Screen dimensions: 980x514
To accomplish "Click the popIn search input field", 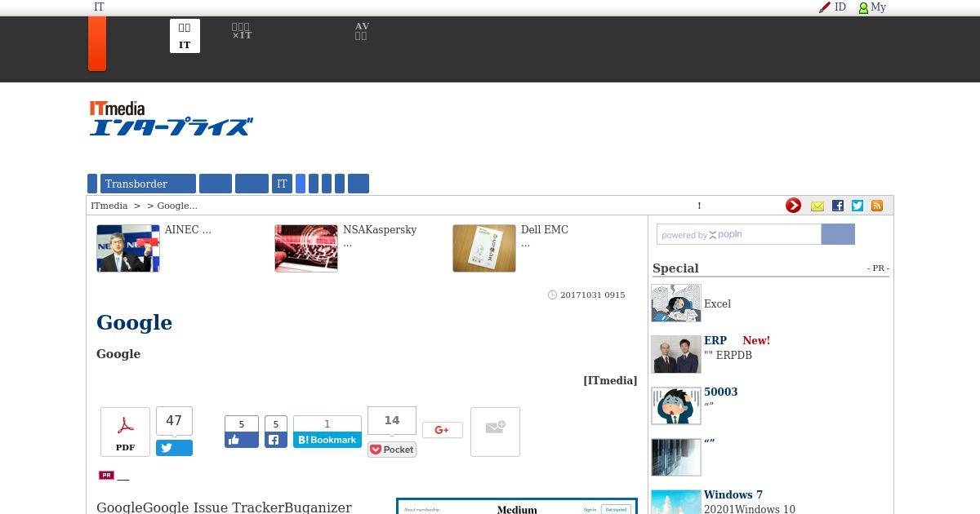I will coord(739,234).
